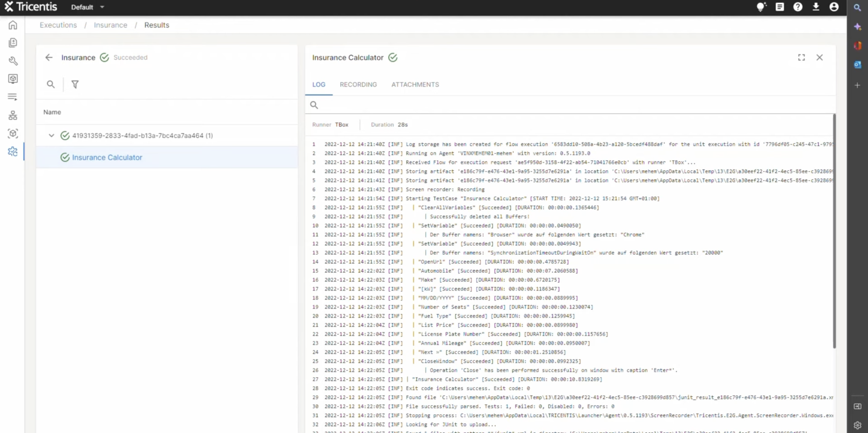
Task: Click the lightbulb icon in the top bar
Action: coord(760,7)
